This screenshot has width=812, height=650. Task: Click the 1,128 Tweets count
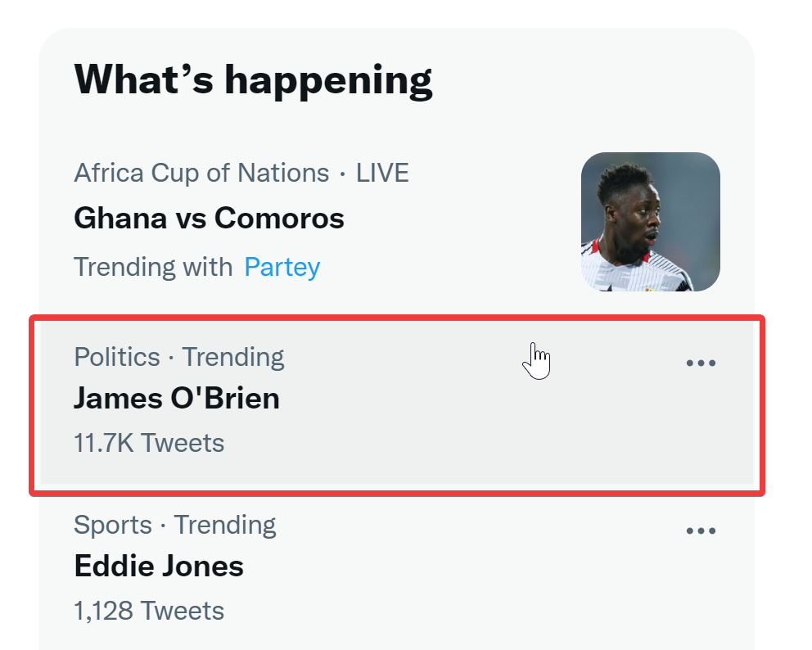click(149, 612)
